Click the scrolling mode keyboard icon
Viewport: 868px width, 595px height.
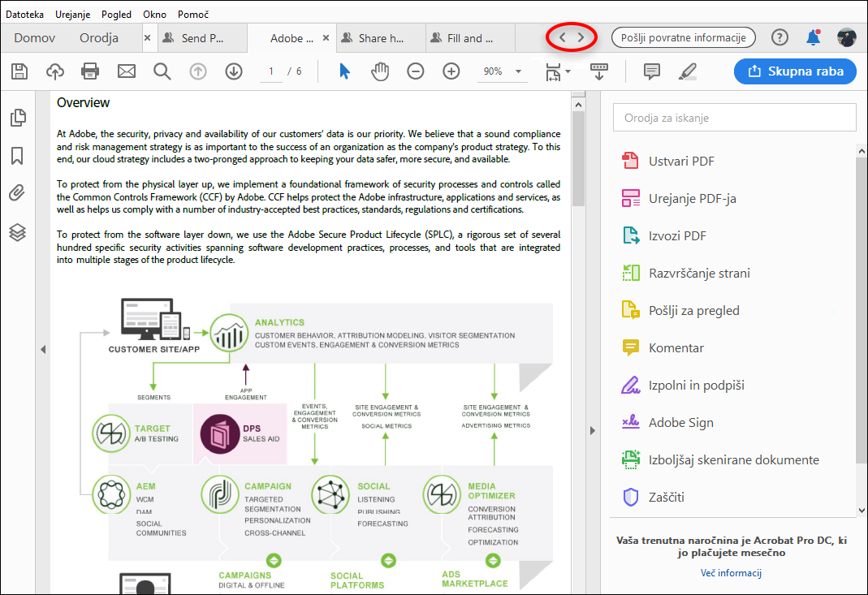click(599, 71)
